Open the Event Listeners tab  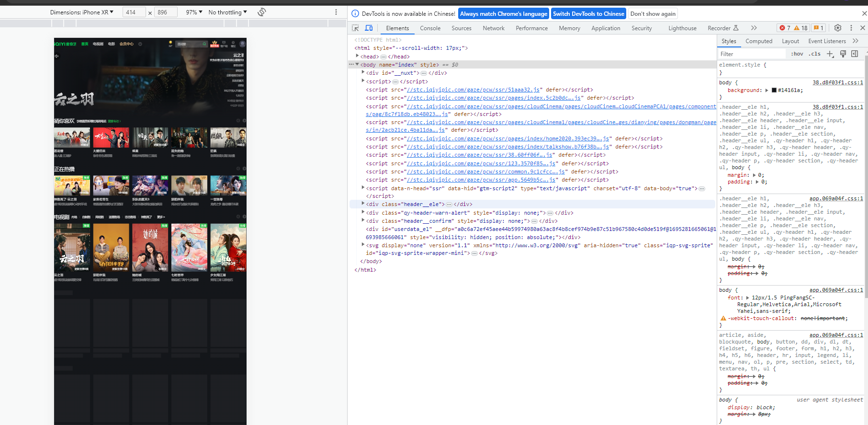(827, 41)
